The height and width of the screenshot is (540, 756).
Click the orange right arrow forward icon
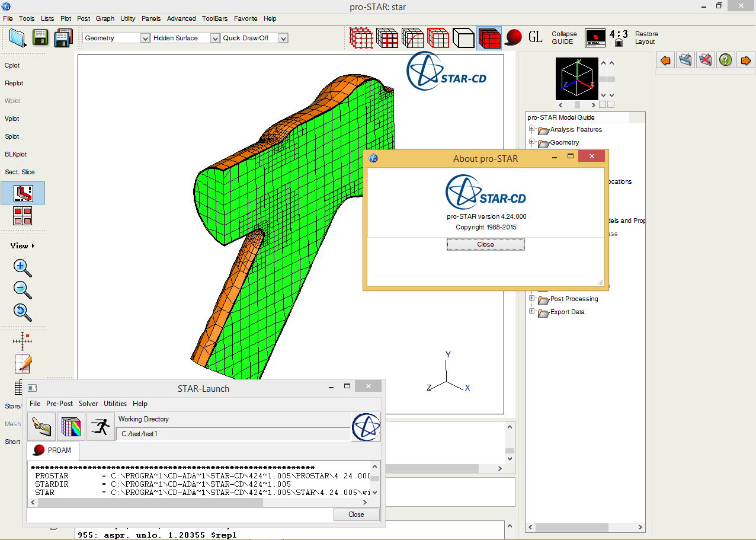click(746, 60)
